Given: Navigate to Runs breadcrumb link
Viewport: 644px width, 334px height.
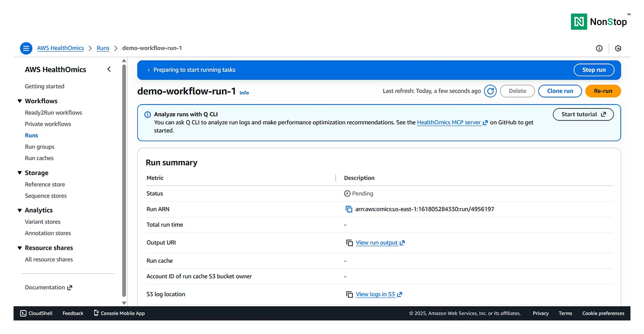Looking at the screenshot, I should (103, 48).
